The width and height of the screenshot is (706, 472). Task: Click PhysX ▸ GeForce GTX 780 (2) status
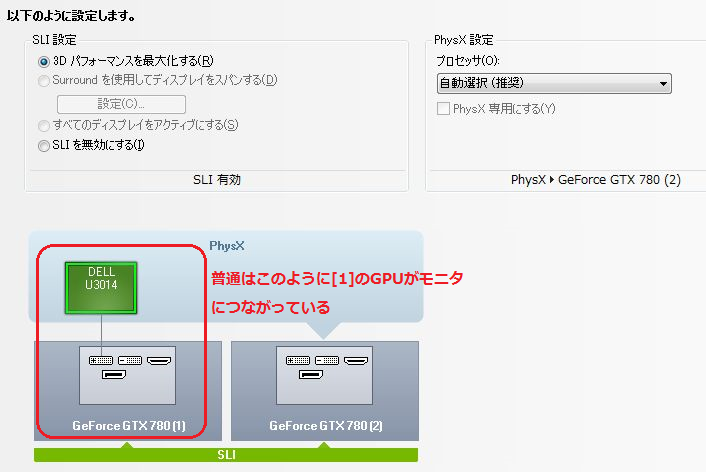pyautogui.click(x=596, y=180)
